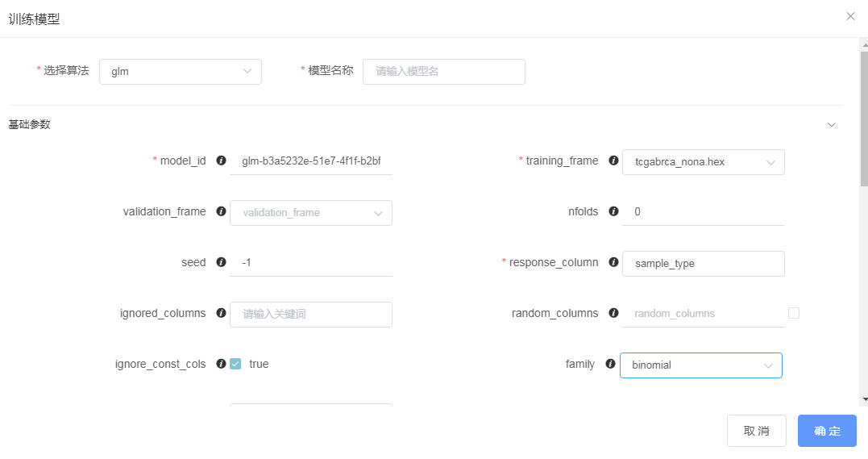The image size is (868, 459).
Task: Expand the validation_frame dropdown
Action: click(x=311, y=213)
